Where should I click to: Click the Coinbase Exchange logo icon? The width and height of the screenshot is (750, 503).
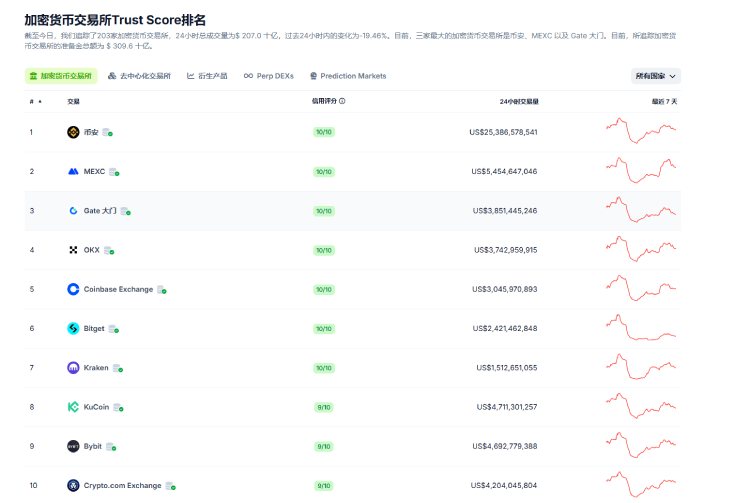click(73, 289)
